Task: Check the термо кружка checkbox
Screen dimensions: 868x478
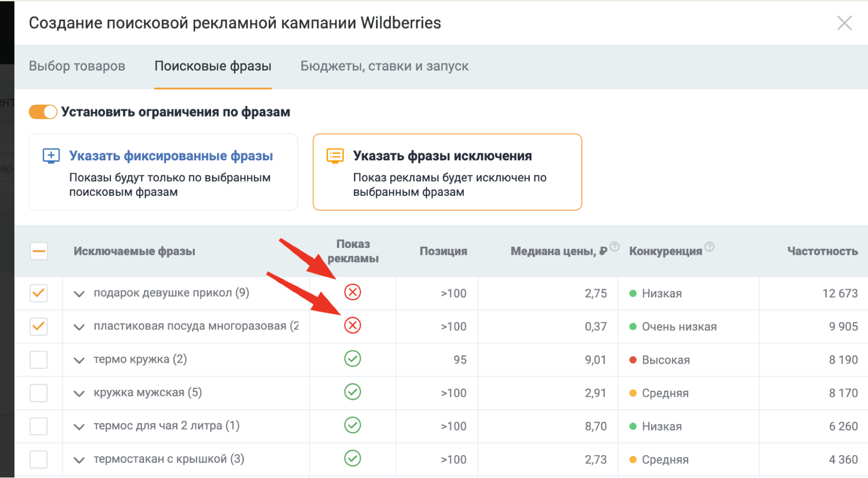Action: pyautogui.click(x=39, y=359)
